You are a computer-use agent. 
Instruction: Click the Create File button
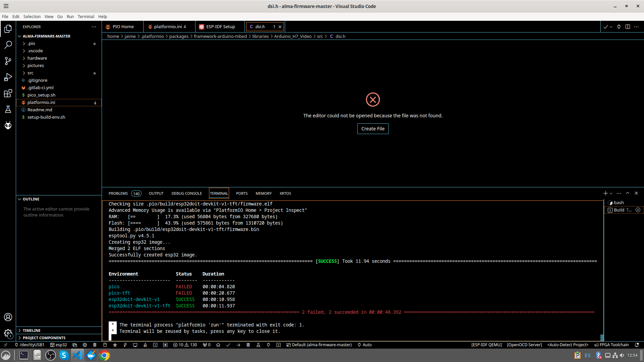[x=373, y=129]
